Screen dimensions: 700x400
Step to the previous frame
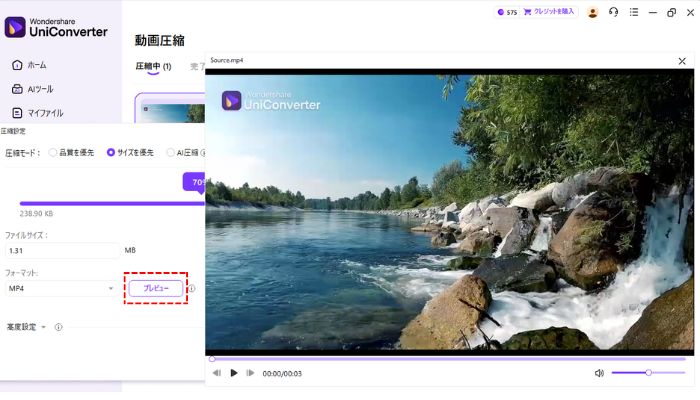(217, 373)
